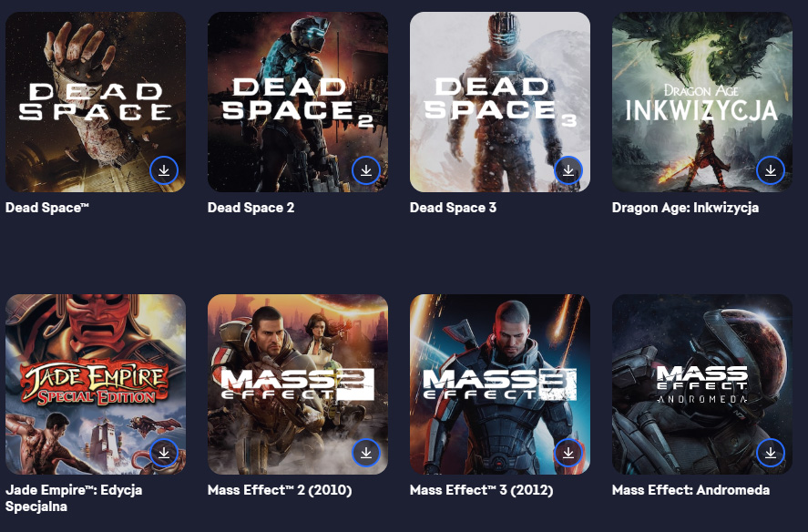
Task: Click the 'Dead Space™' title text
Action: pos(46,208)
